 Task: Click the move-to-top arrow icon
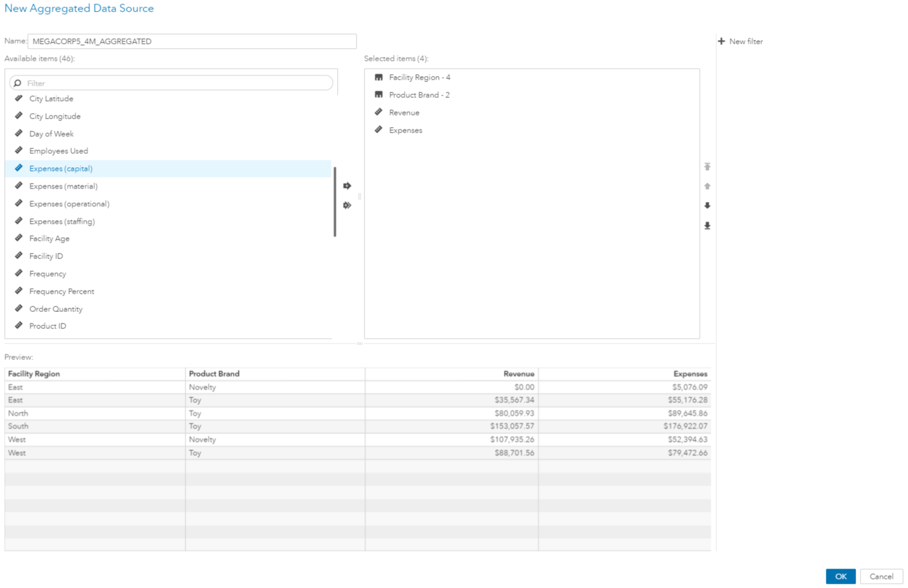click(707, 167)
